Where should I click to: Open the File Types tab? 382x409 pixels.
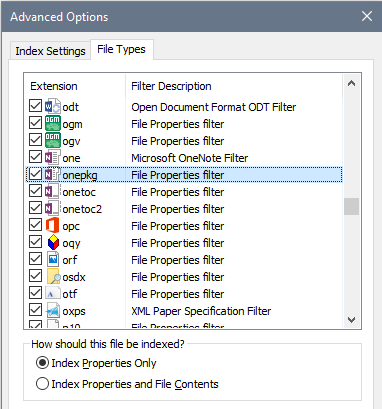point(121,49)
